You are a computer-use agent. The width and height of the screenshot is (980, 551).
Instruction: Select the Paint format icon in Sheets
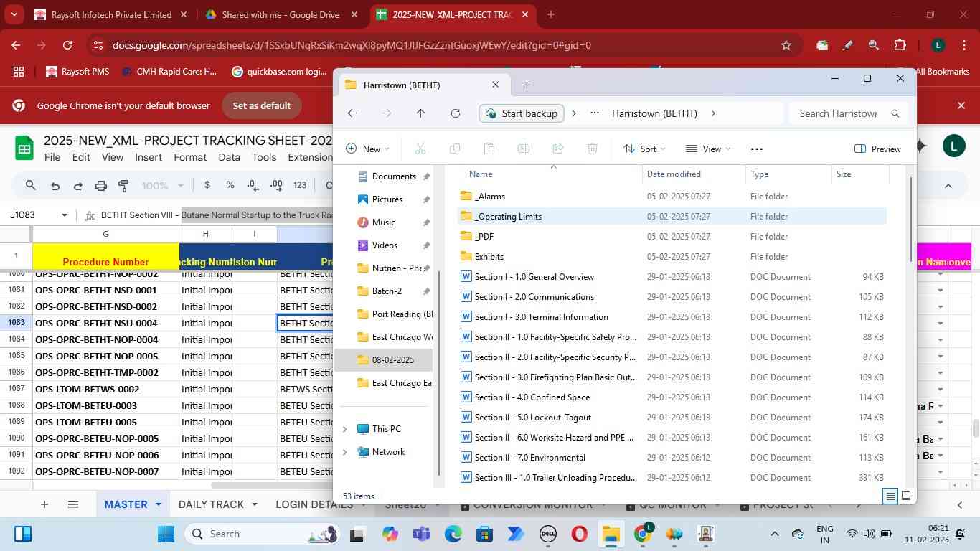(x=123, y=186)
